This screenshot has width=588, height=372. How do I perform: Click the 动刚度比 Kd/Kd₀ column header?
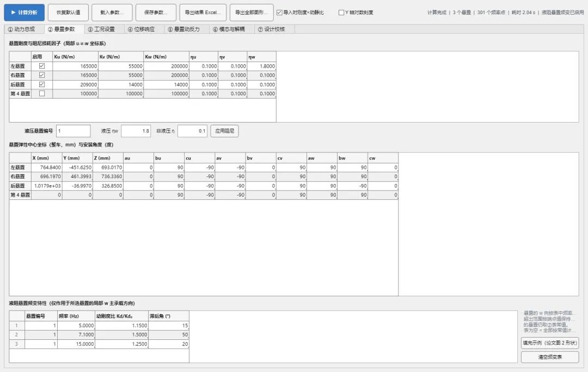(122, 316)
